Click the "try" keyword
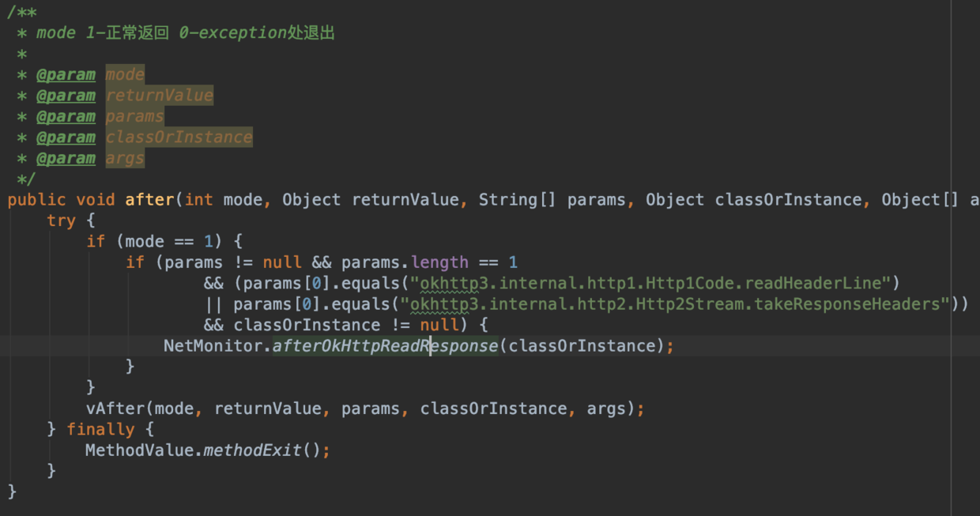980x516 pixels. (61, 220)
